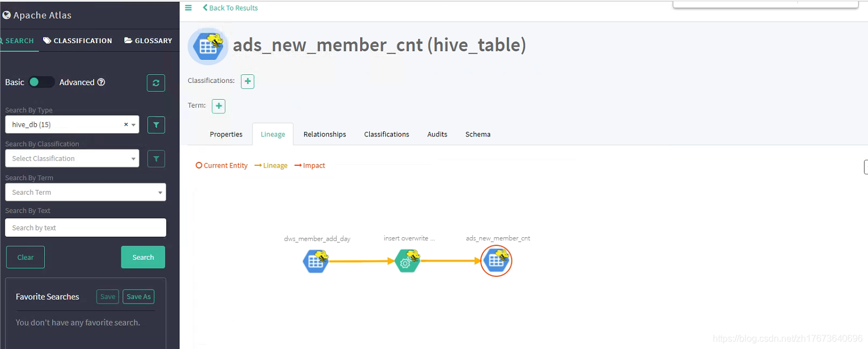Click the Apache Atlas logo icon
868x349 pixels.
tap(6, 16)
